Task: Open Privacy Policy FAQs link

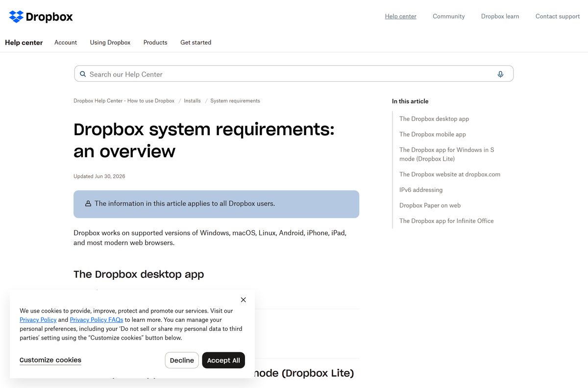Action: coord(97,320)
